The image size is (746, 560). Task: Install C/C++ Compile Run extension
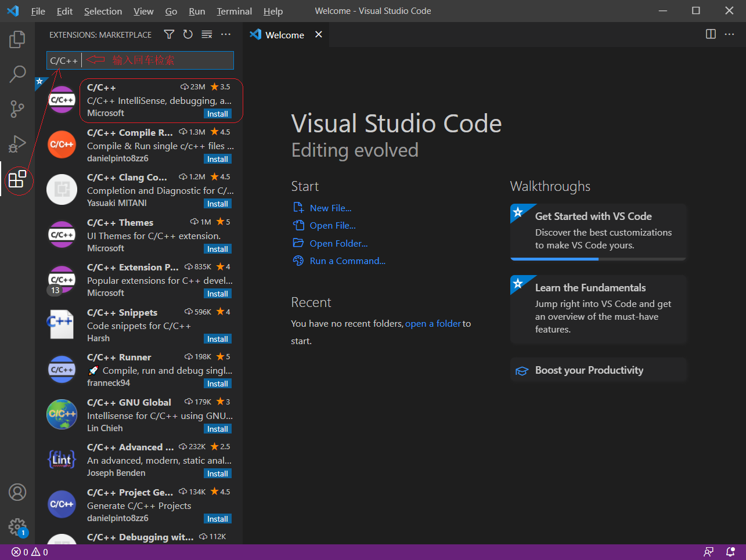pos(218,159)
